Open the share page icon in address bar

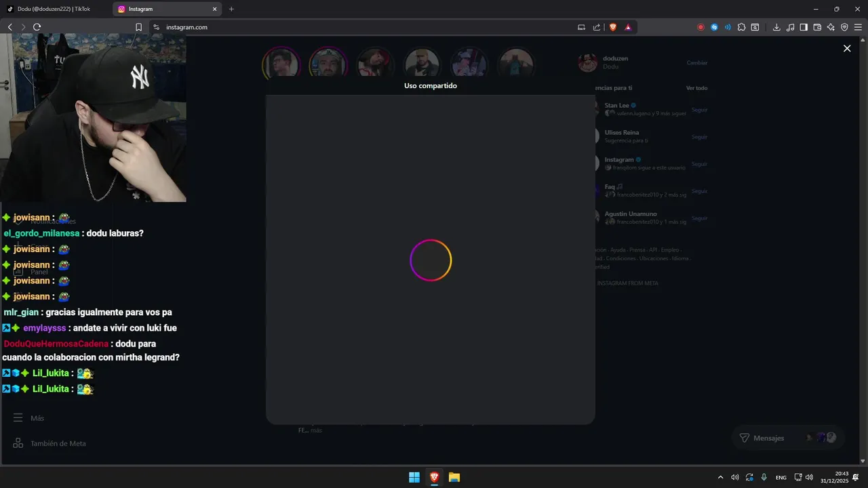597,27
